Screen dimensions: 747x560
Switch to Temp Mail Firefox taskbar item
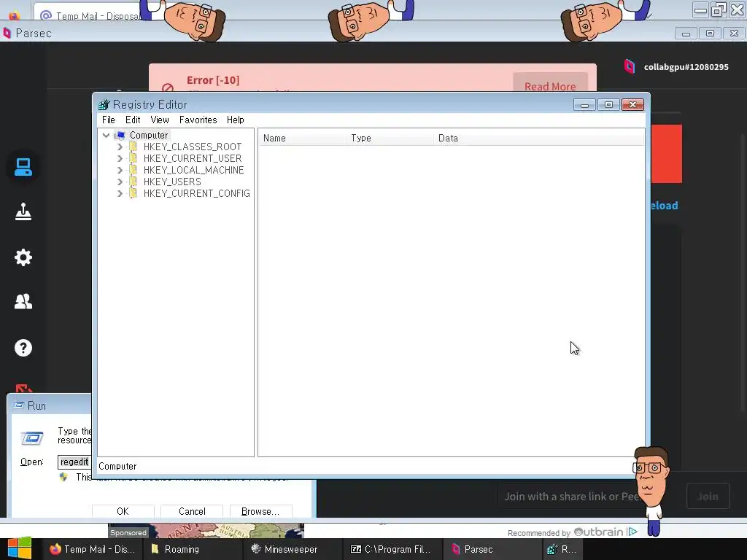click(x=92, y=549)
